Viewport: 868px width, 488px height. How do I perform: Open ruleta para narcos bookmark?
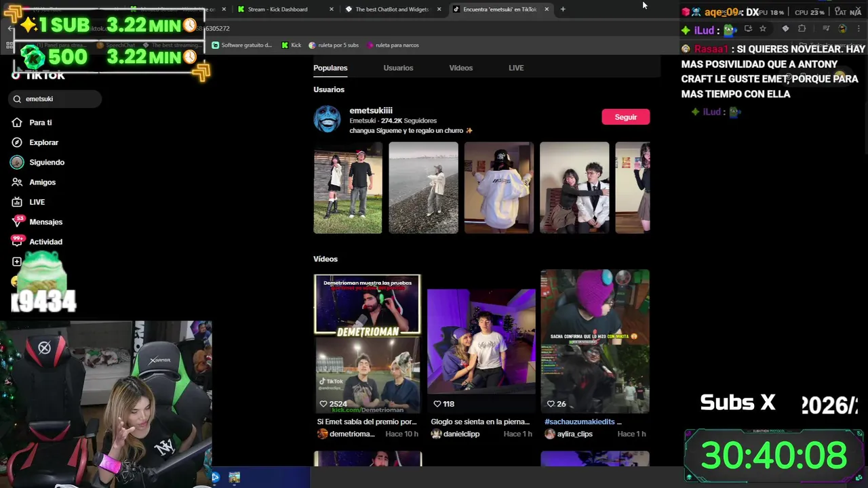393,45
